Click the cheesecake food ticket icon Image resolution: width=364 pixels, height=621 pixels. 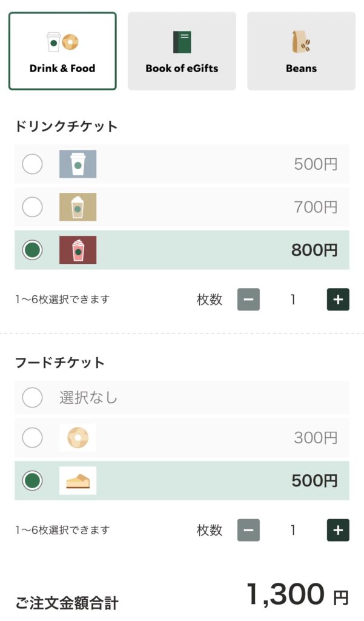click(x=78, y=481)
